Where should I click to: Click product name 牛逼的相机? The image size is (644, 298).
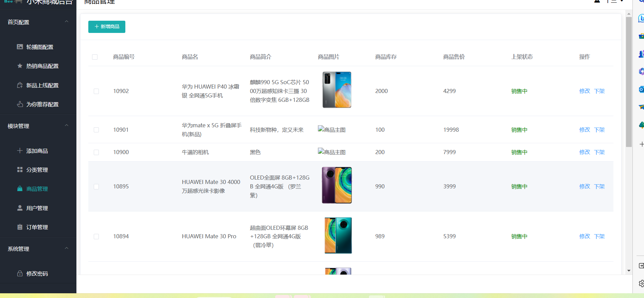coord(195,152)
